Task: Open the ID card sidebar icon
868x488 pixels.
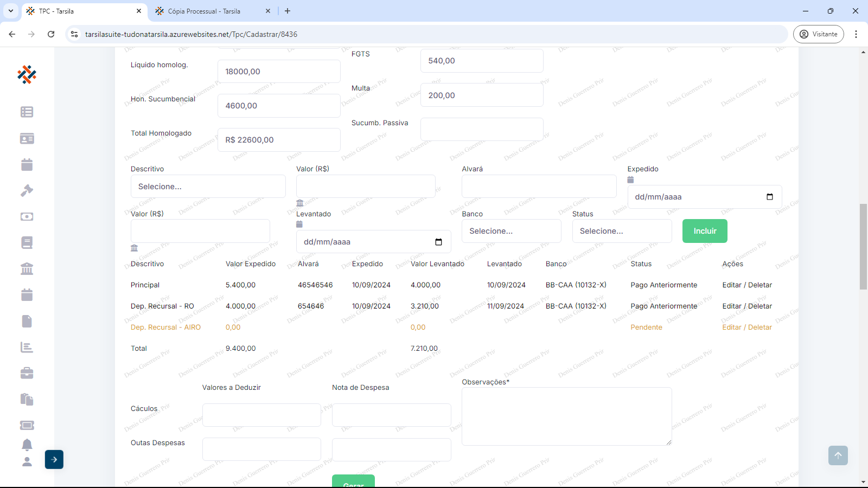Action: pyautogui.click(x=27, y=138)
